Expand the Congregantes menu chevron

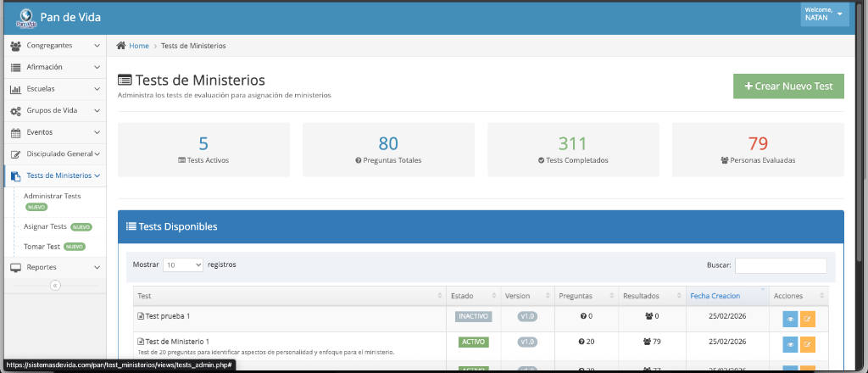(x=97, y=46)
